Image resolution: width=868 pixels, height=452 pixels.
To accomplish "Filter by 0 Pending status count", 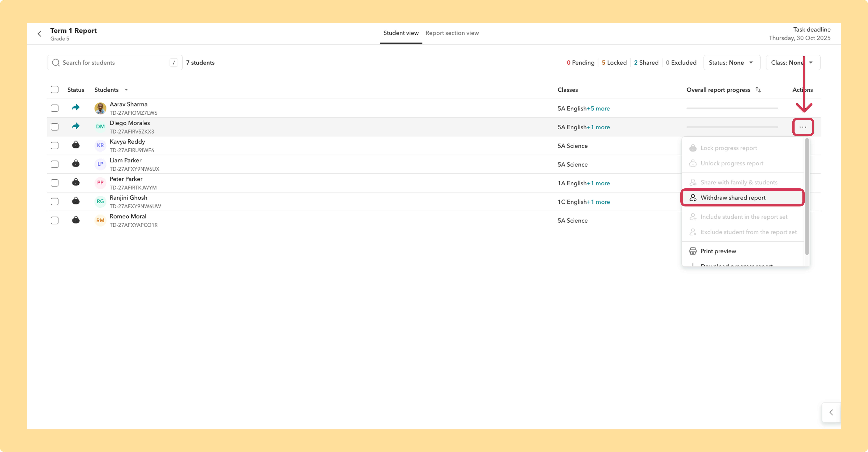I will (581, 63).
